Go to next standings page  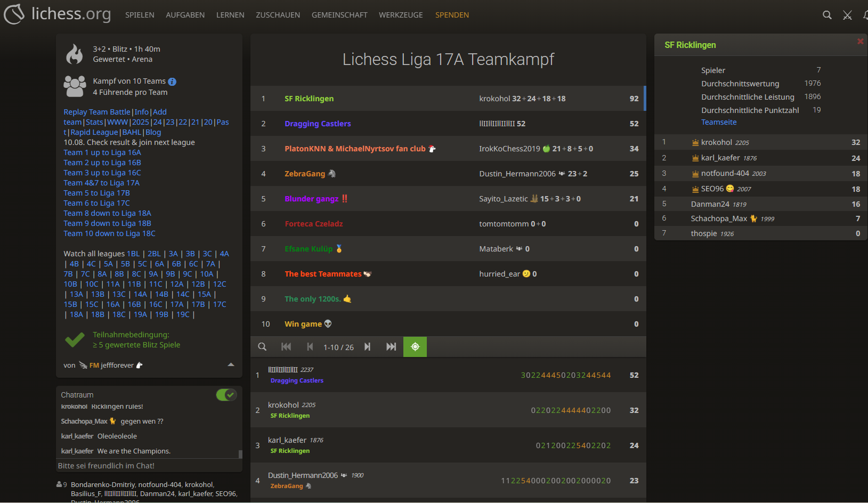(367, 347)
